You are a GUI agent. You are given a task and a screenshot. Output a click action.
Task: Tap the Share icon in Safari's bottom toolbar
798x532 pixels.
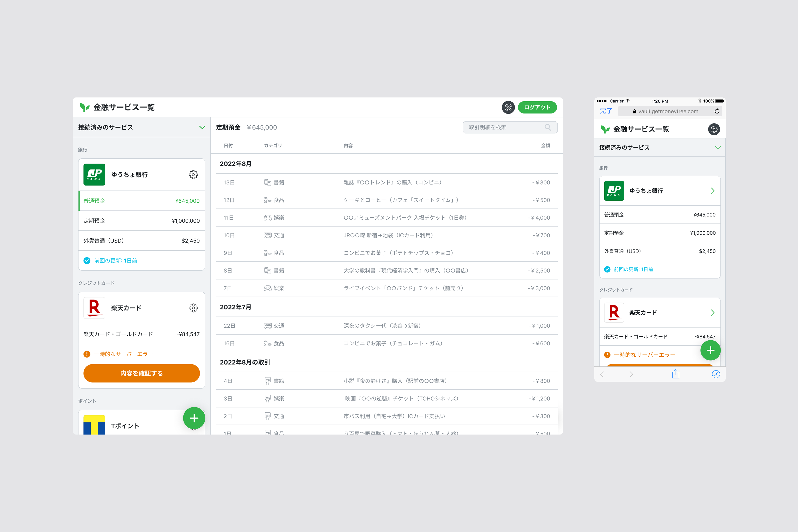click(x=676, y=374)
